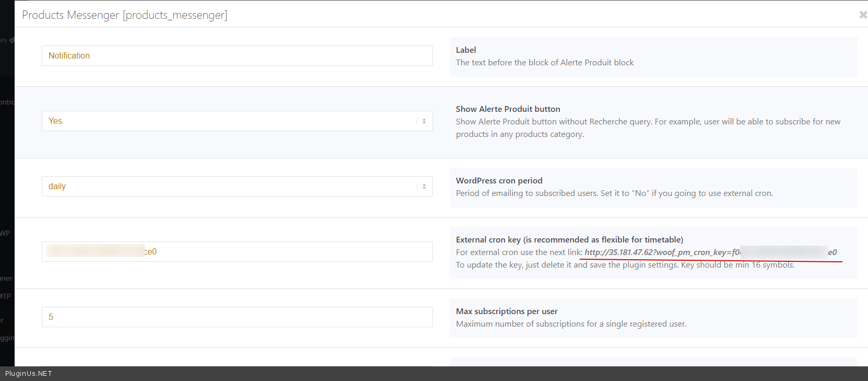This screenshot has height=381, width=868.
Task: Expand the WordPress cron period dropdown
Action: (237, 187)
